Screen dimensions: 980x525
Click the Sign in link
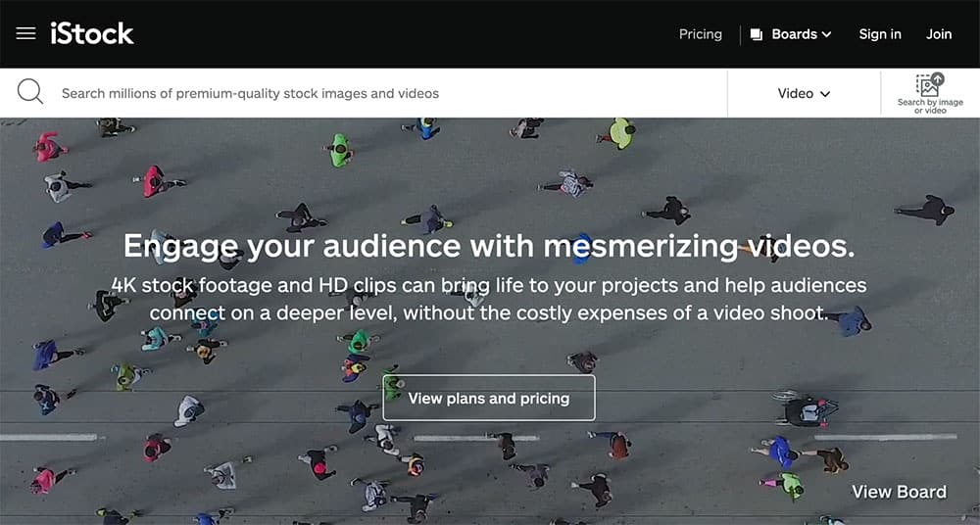(879, 34)
